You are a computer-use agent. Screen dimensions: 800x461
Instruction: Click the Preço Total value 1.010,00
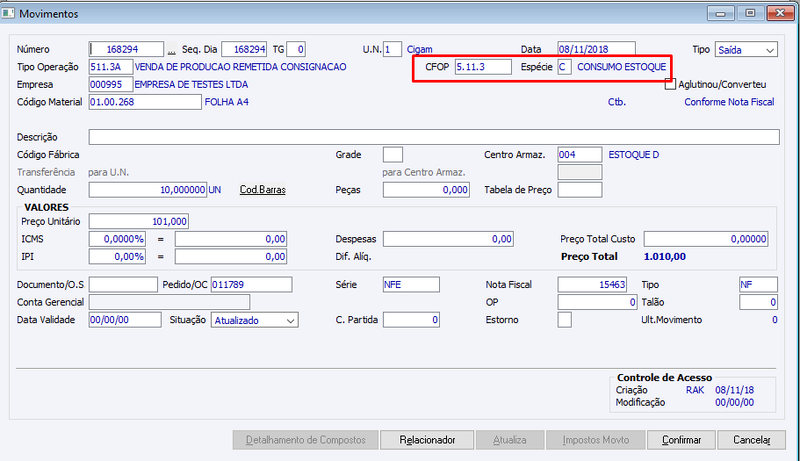tap(665, 257)
